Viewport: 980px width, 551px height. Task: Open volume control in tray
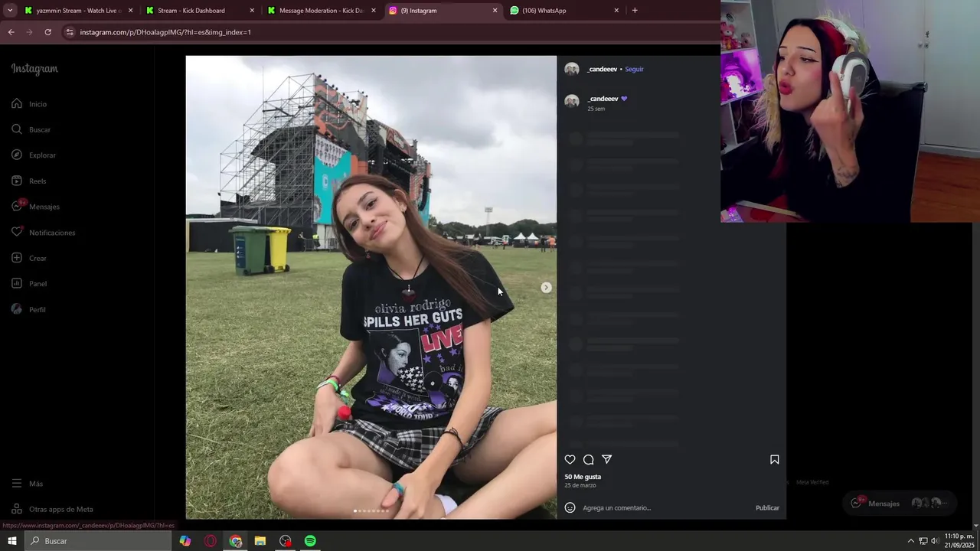934,541
